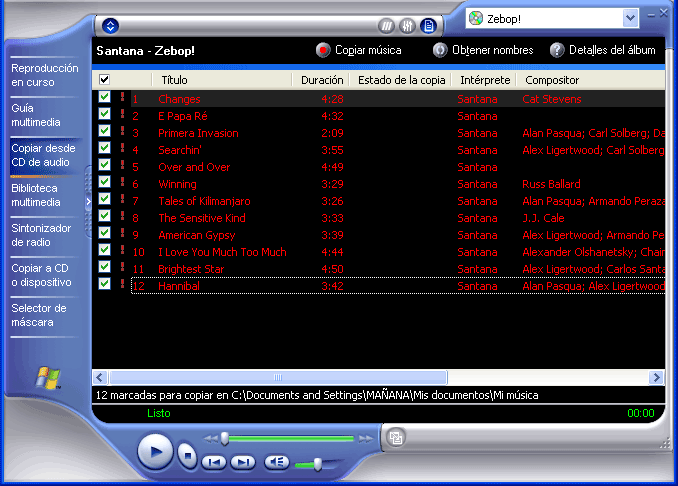Click exclamation mark on Over and Over row
Image resolution: width=678 pixels, height=486 pixels.
(x=122, y=165)
